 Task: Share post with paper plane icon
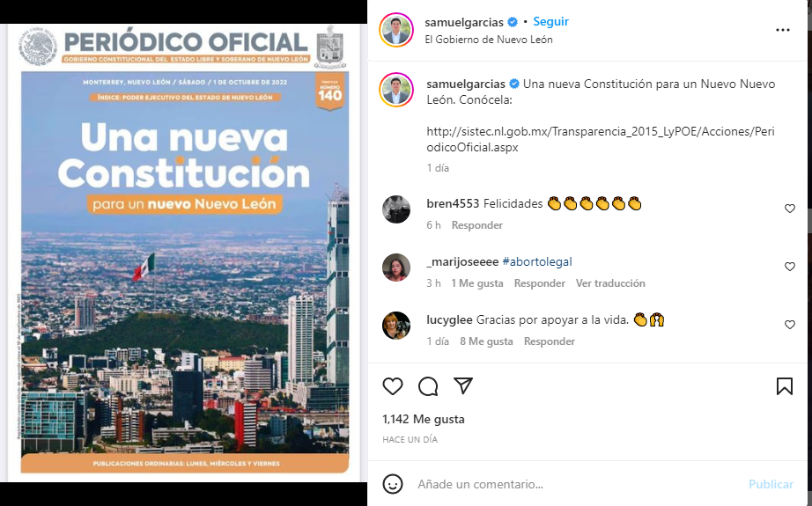pyautogui.click(x=463, y=386)
